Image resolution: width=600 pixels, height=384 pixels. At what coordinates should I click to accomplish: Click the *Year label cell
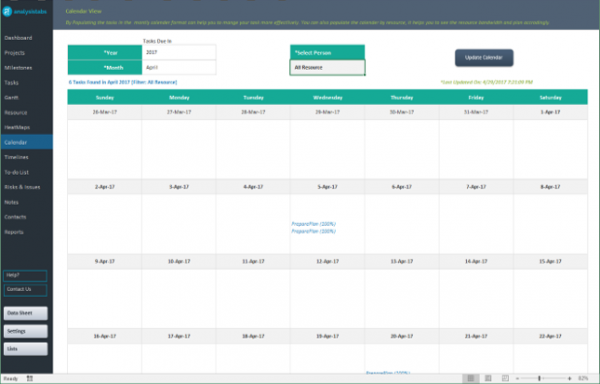(105, 52)
